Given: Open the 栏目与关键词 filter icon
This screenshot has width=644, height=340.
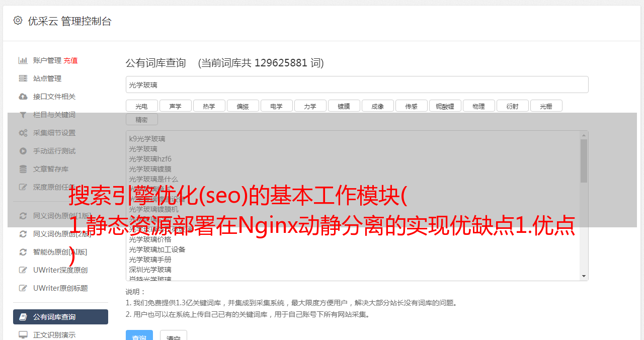Looking at the screenshot, I should (x=23, y=115).
